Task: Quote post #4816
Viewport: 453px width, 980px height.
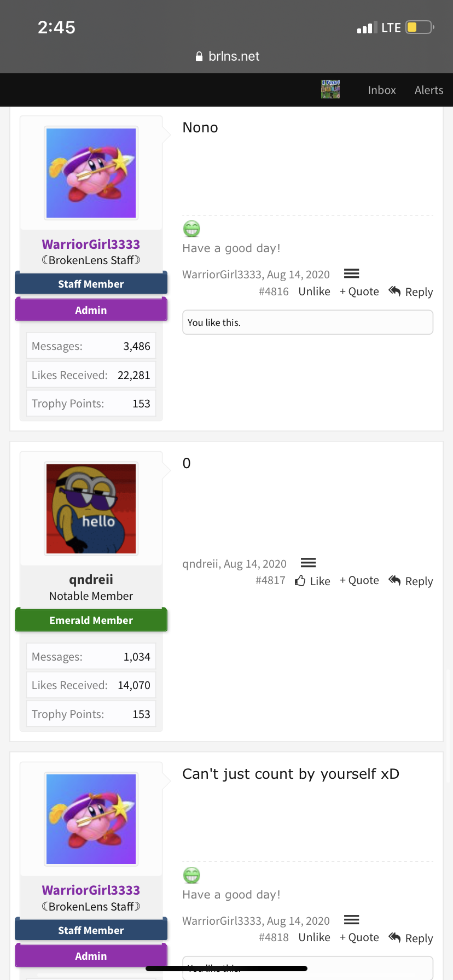Action: [359, 291]
